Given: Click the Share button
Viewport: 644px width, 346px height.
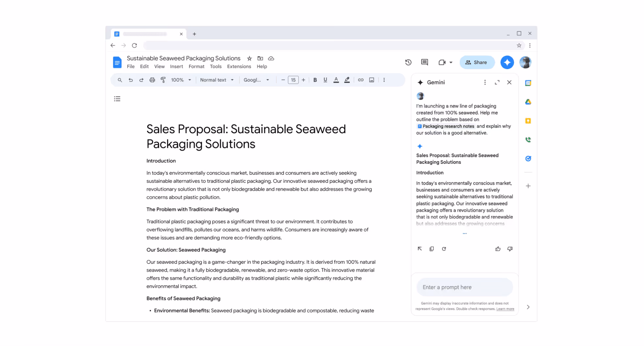Looking at the screenshot, I should click(477, 62).
